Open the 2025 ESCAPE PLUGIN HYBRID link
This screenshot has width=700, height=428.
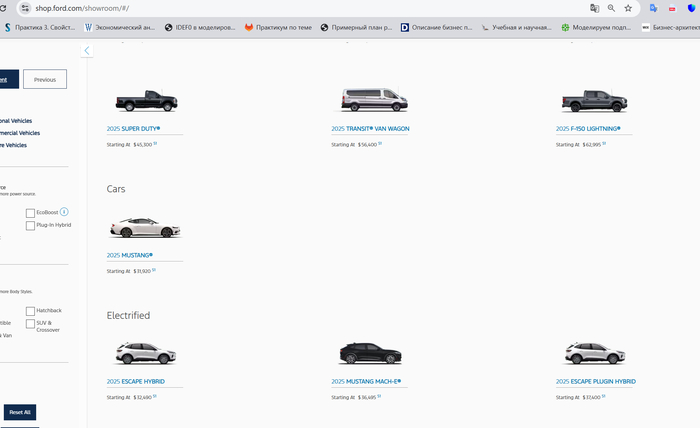596,382
